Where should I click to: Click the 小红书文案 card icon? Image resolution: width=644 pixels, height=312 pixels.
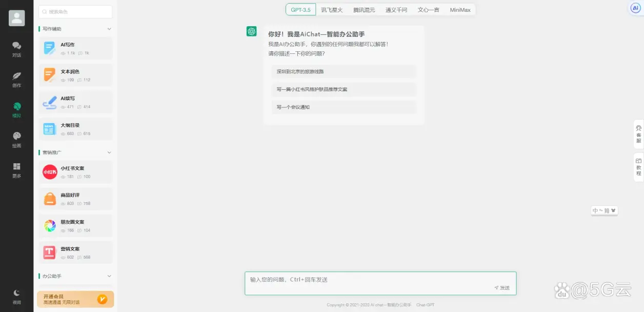pyautogui.click(x=50, y=172)
